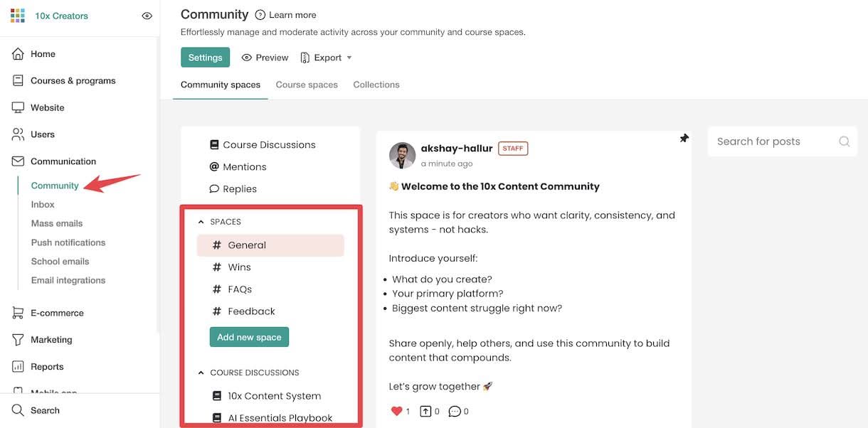Toggle the eye icon next to 10x Creators
This screenshot has width=868, height=428.
147,15
